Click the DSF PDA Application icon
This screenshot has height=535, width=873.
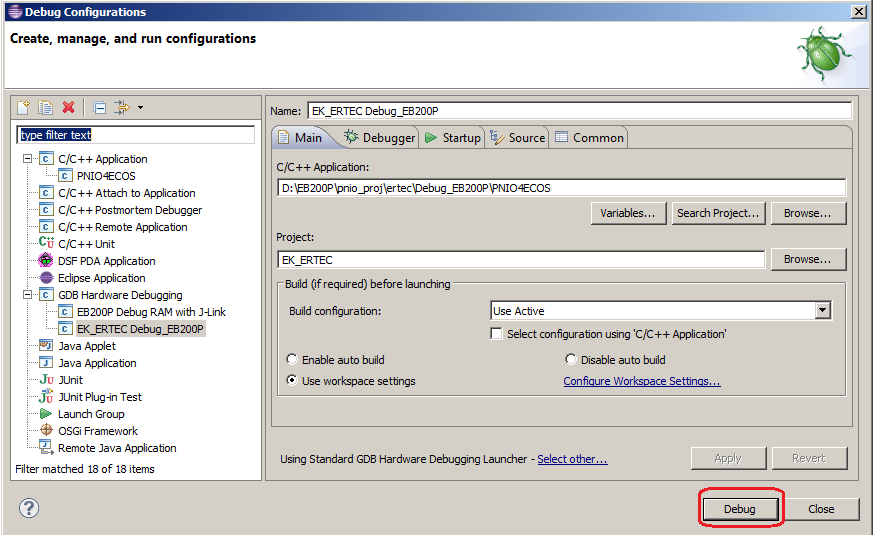point(46,260)
